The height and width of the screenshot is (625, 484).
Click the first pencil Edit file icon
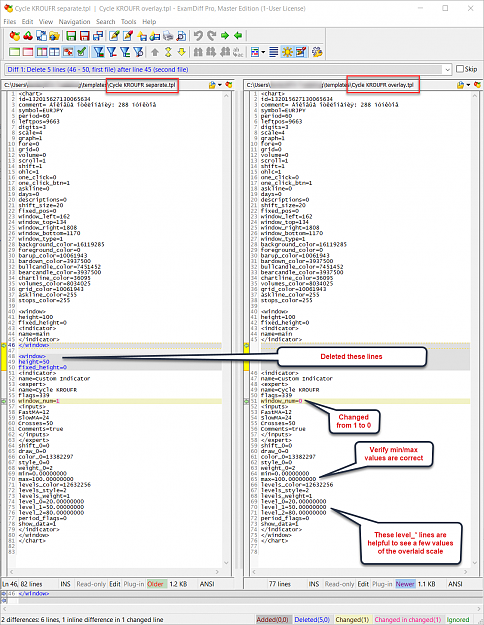coord(114,36)
